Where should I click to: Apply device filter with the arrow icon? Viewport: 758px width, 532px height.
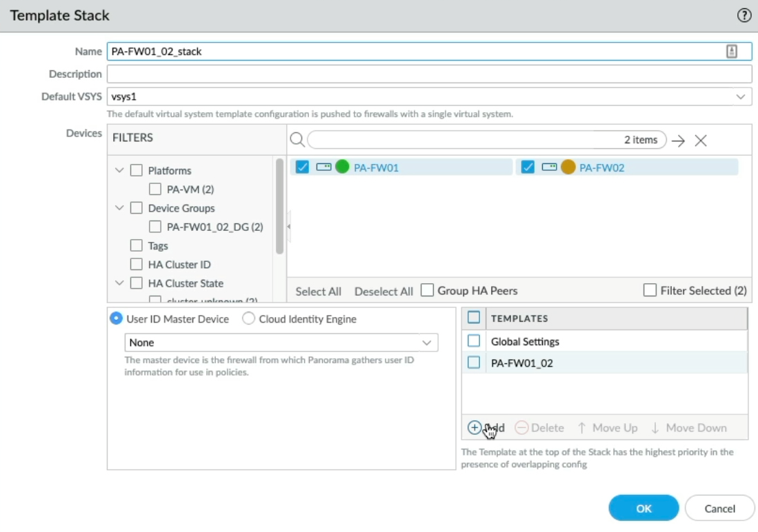pyautogui.click(x=678, y=141)
